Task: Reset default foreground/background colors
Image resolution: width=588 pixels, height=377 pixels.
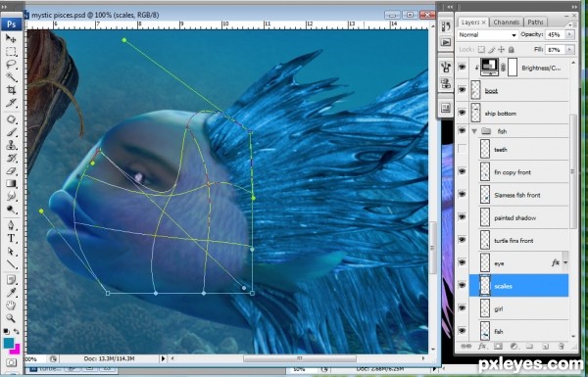Action: [7, 332]
